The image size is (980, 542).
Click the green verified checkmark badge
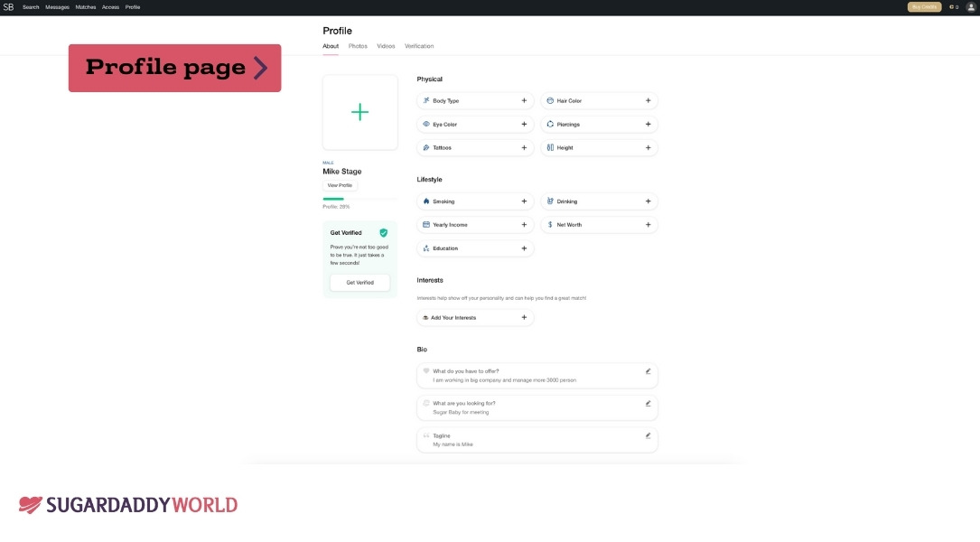[x=383, y=232]
